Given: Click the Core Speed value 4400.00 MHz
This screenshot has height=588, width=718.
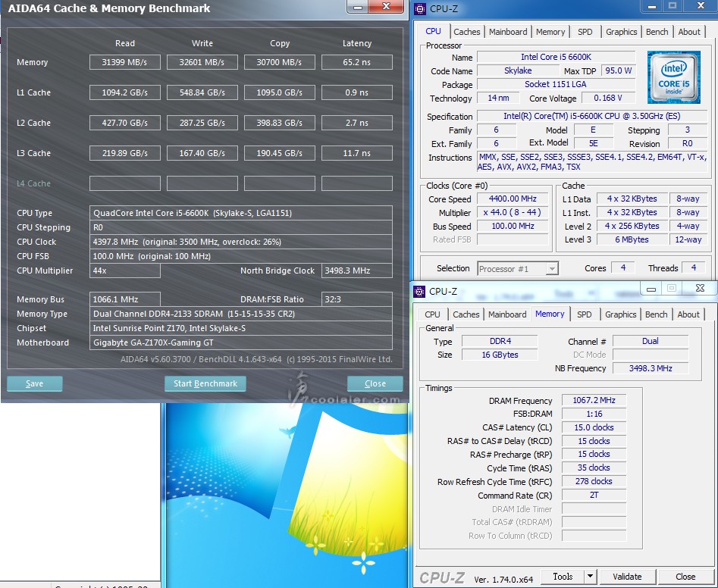Looking at the screenshot, I should (513, 199).
